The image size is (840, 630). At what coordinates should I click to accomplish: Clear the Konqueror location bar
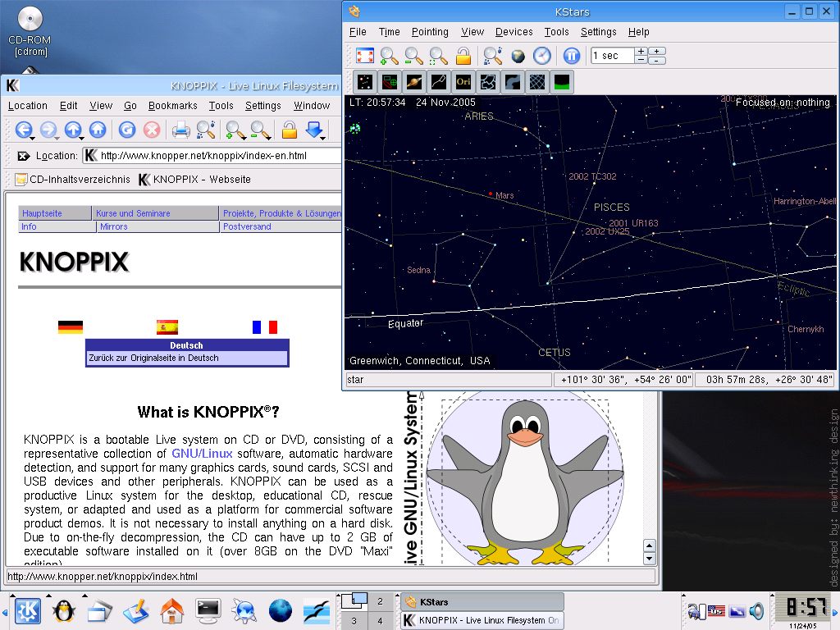tap(23, 156)
